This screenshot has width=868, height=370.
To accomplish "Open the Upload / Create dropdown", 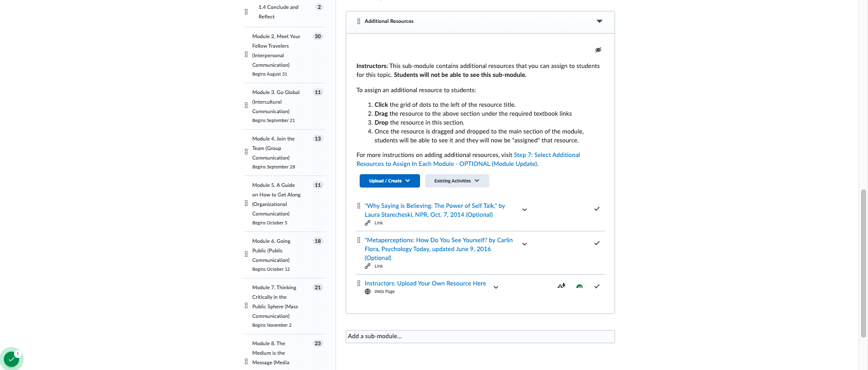I will pos(390,181).
